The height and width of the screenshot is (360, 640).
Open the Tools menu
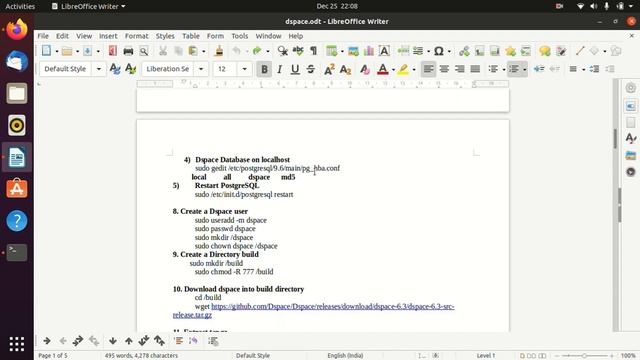click(240, 36)
